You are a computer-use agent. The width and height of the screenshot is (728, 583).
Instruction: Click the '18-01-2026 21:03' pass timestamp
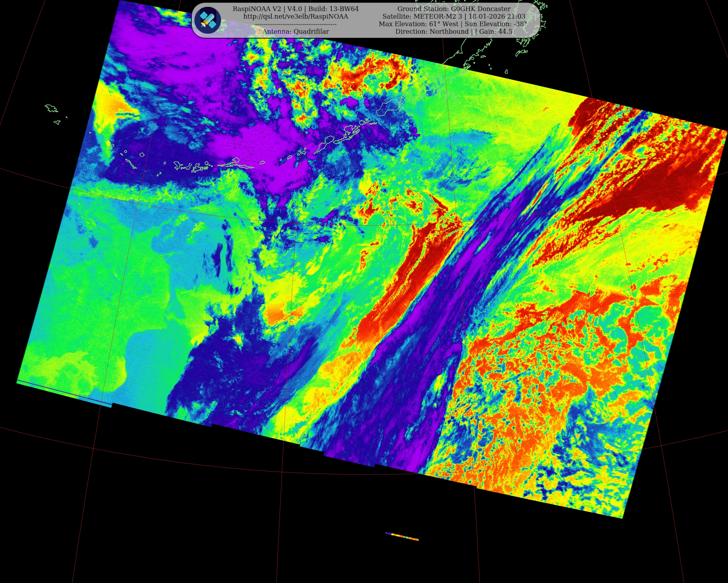[x=497, y=16]
